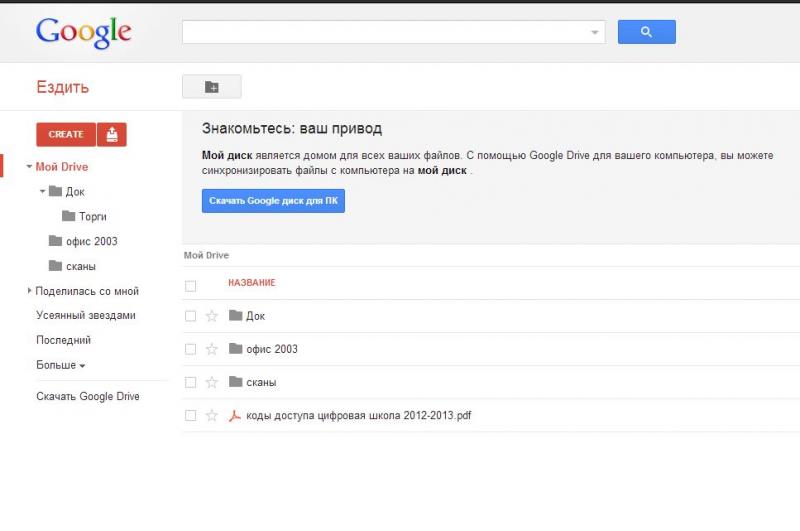800x531 pixels.
Task: Click the new folder icon button
Action: click(212, 87)
